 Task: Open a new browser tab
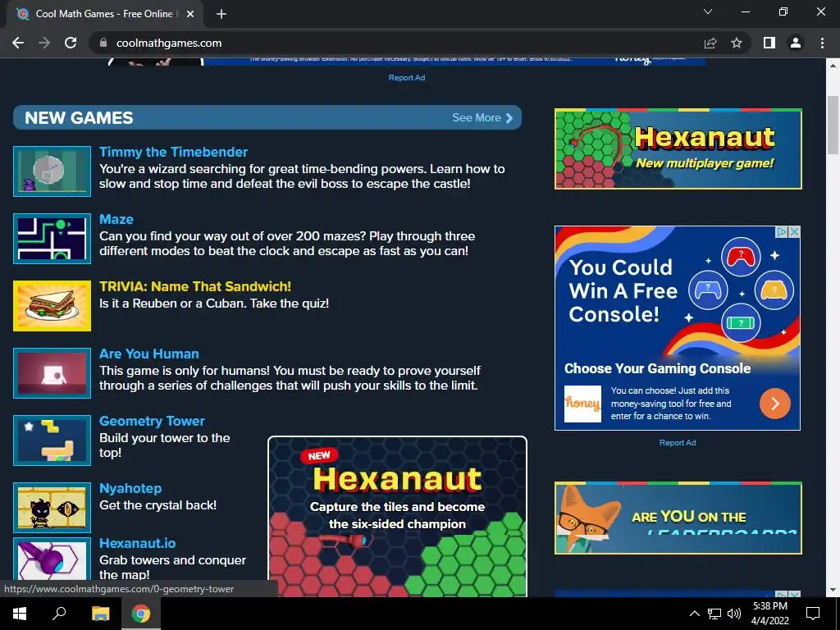[x=221, y=14]
